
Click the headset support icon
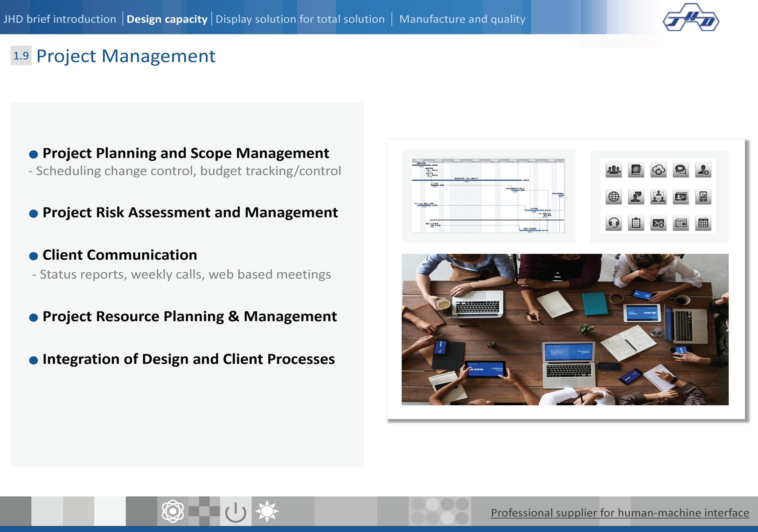[x=614, y=223]
